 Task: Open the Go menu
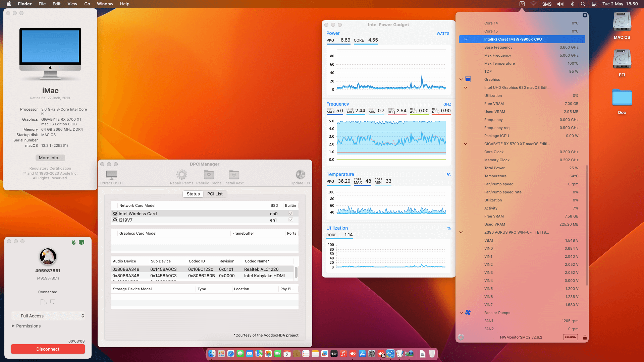87,4
